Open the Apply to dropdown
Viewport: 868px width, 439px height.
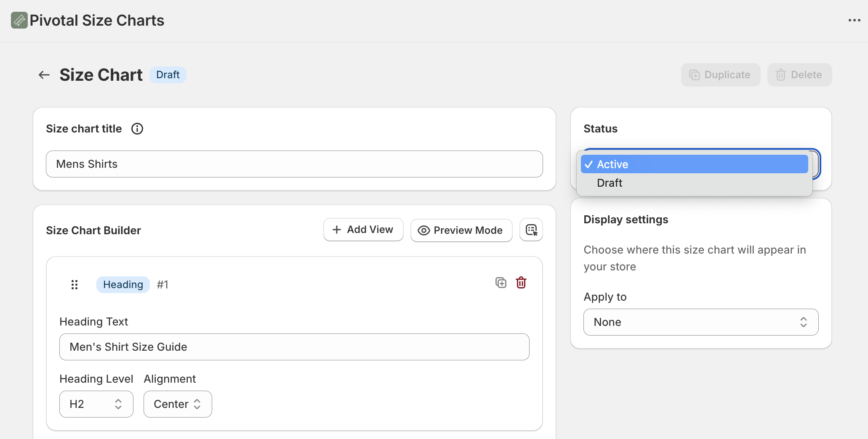701,322
